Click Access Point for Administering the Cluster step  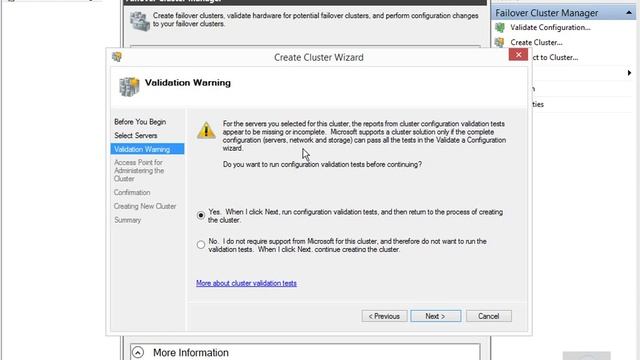click(139, 171)
